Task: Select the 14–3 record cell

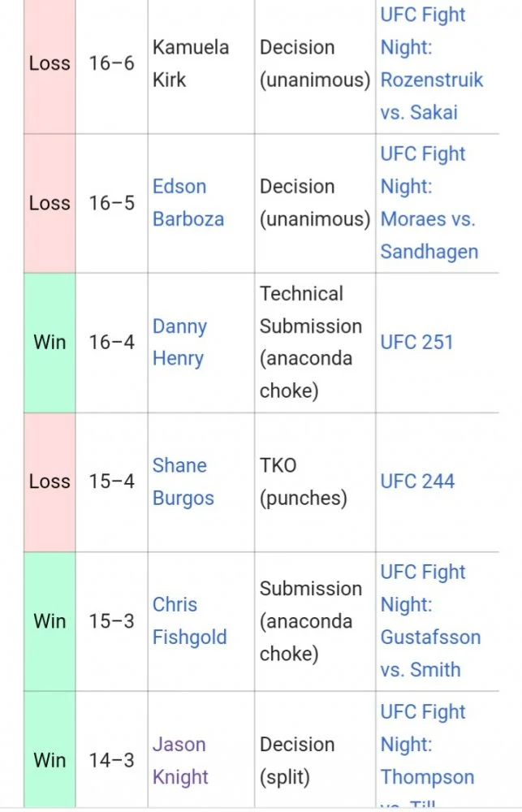Action: [112, 761]
